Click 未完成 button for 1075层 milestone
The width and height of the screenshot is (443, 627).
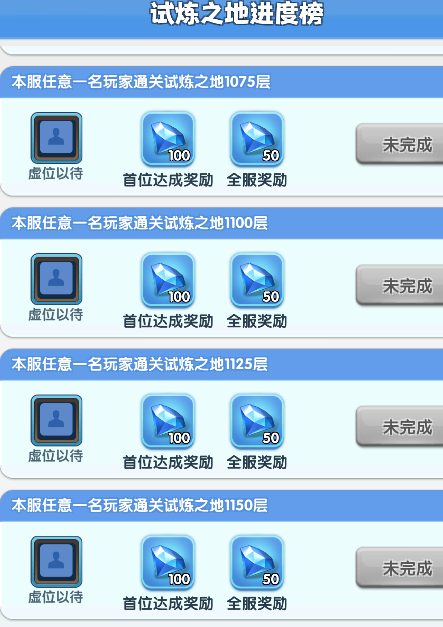[399, 144]
